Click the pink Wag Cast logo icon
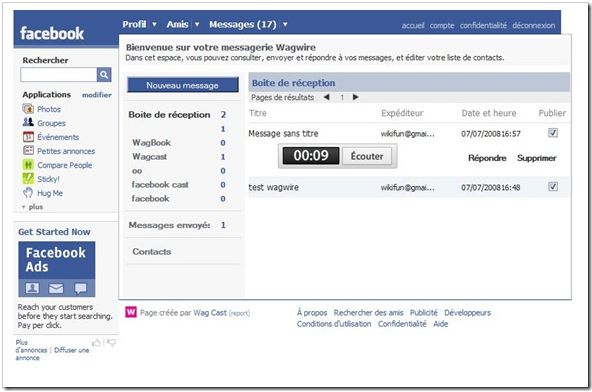592x392 pixels. (x=131, y=312)
